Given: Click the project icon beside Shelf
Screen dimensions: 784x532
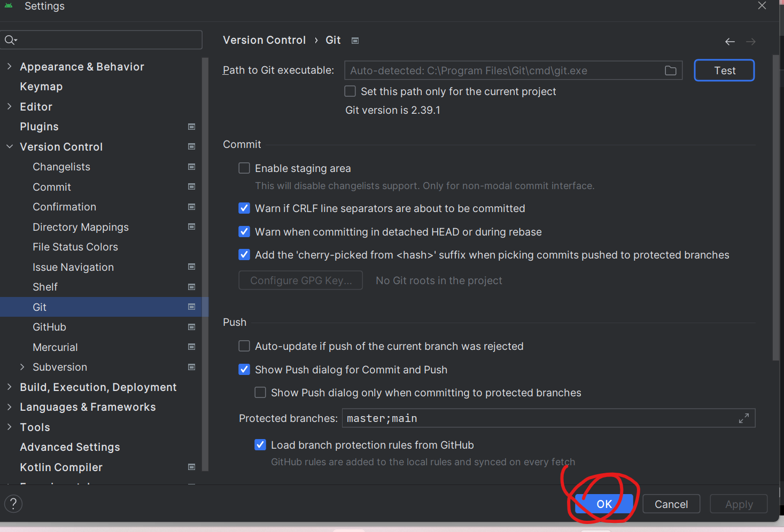Looking at the screenshot, I should [192, 287].
